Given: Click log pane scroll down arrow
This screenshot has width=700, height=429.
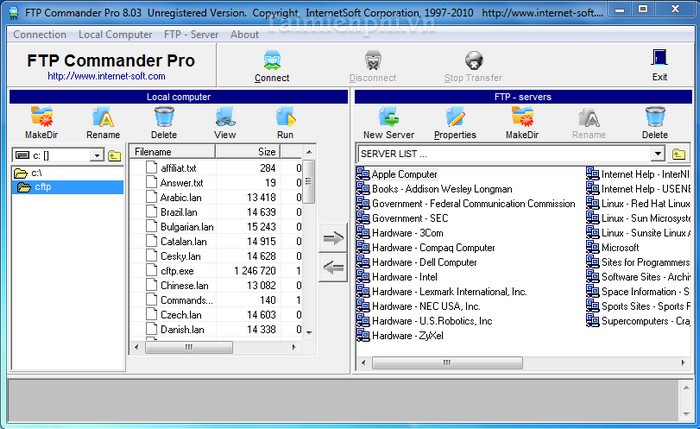Looking at the screenshot, I should [x=686, y=414].
